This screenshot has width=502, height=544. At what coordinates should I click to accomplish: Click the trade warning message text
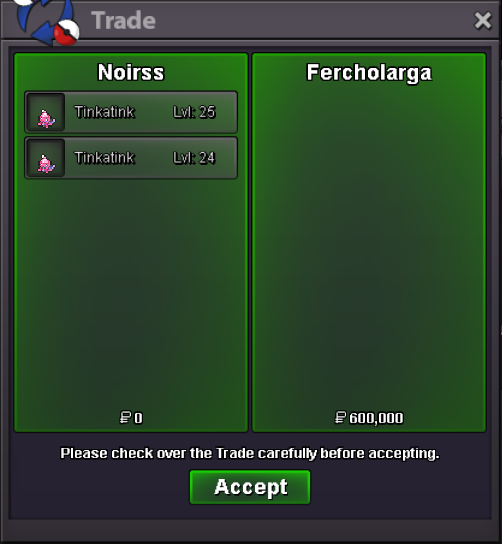[x=250, y=453]
